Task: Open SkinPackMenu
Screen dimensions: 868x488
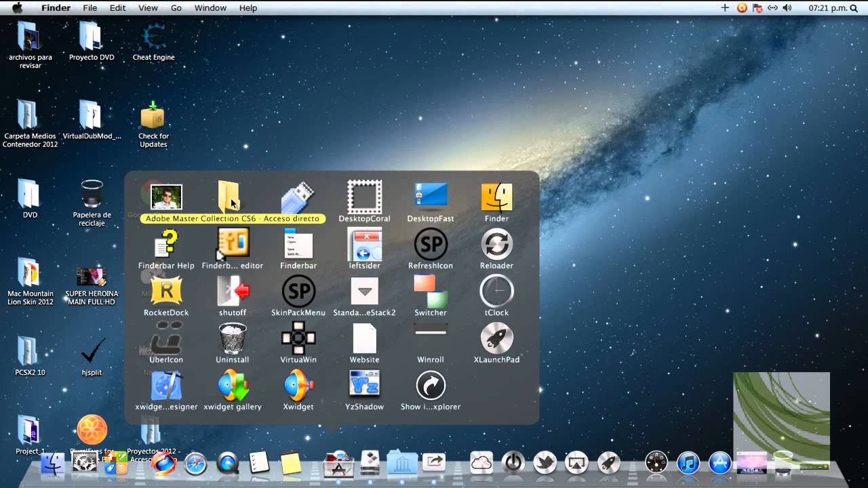Action: (298, 291)
